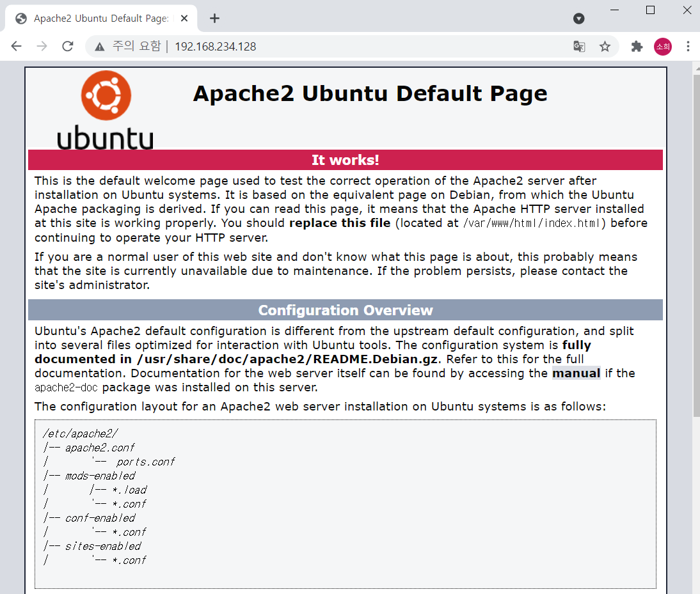700x594 pixels.
Task: Click the Configuration Overview heading
Action: pos(345,310)
